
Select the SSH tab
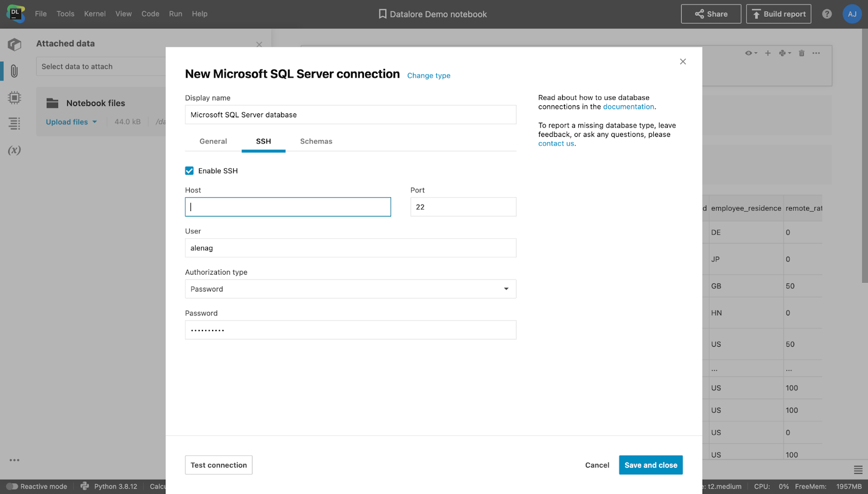pyautogui.click(x=264, y=141)
